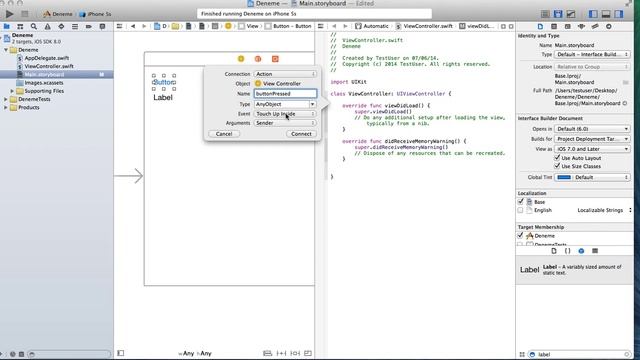Image resolution: width=640 pixels, height=360 pixels.
Task: Open the report navigator
Action: pyautogui.click(x=102, y=27)
